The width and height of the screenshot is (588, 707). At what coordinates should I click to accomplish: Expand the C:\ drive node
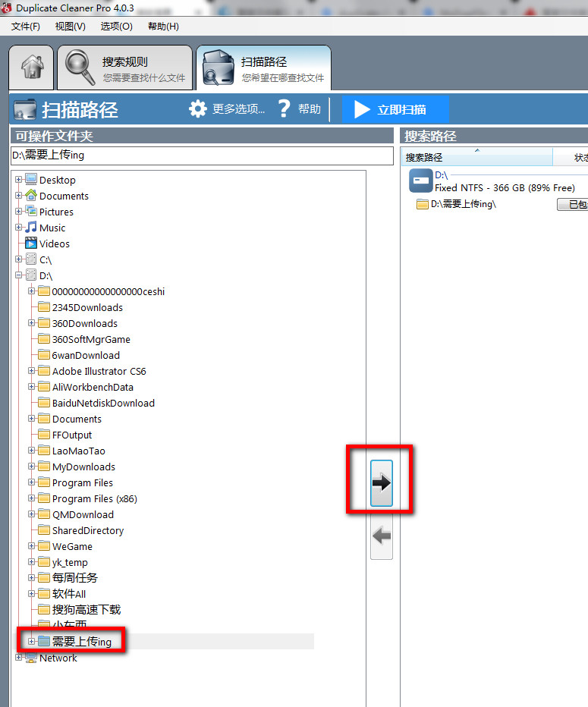18,259
